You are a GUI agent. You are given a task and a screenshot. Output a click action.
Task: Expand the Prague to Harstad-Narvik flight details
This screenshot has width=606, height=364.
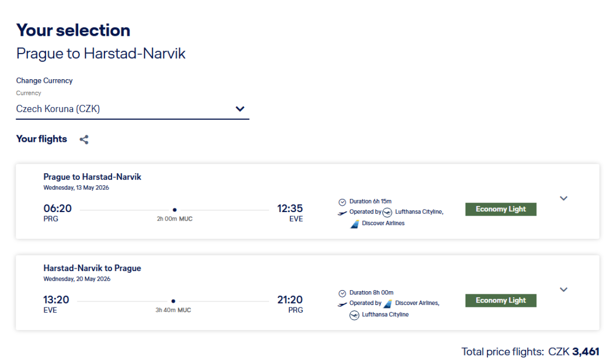564,198
